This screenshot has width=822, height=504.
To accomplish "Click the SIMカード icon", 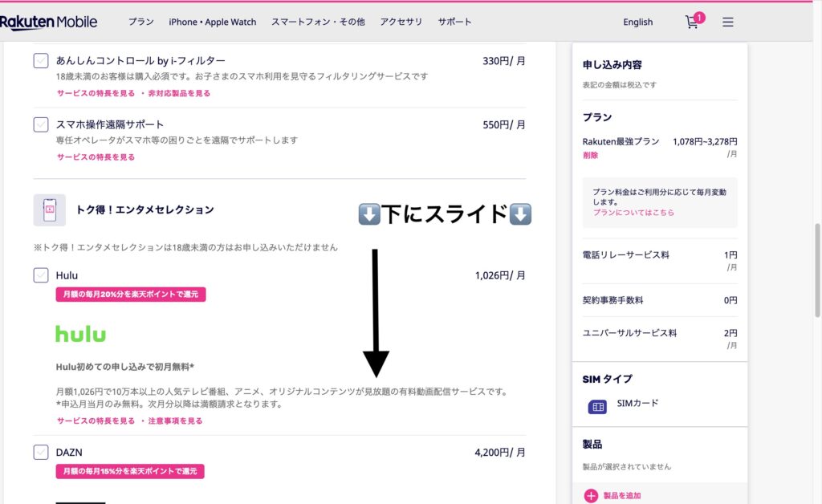I will (597, 407).
